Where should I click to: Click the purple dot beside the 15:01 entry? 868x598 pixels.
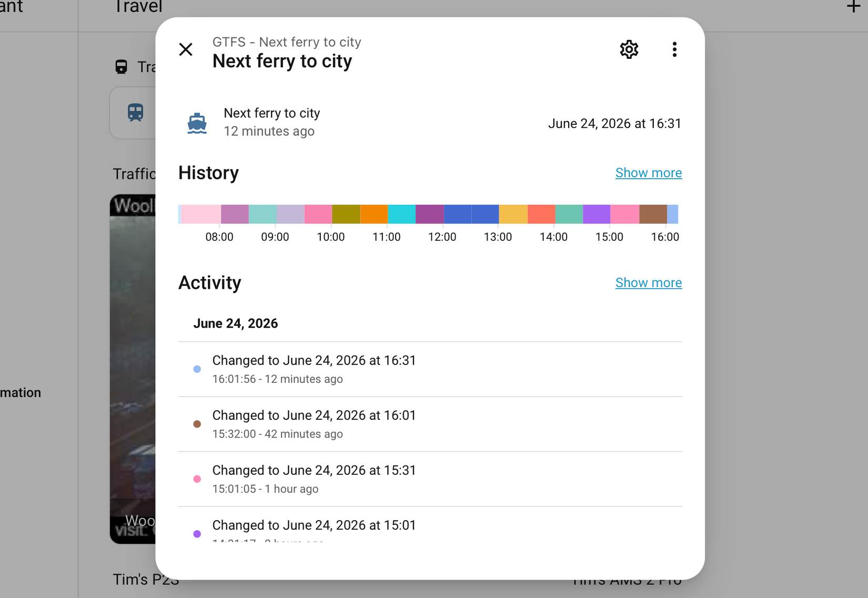(x=197, y=534)
